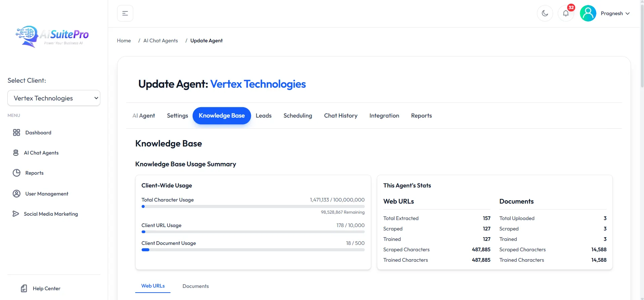Click the 178 / 10,000 value
The width and height of the screenshot is (644, 300).
click(351, 225)
